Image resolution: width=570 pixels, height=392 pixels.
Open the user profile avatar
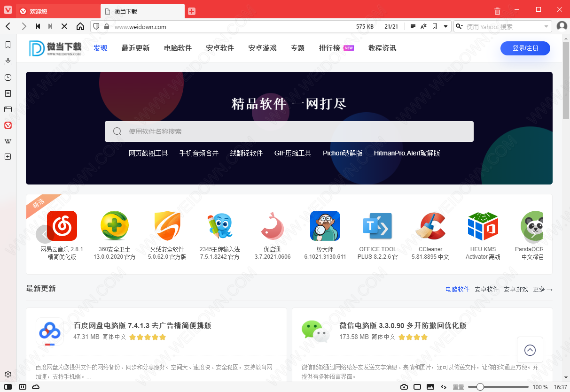pos(562,26)
